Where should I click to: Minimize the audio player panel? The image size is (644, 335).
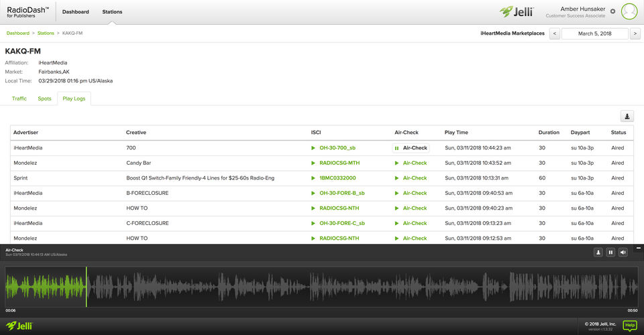(638, 248)
